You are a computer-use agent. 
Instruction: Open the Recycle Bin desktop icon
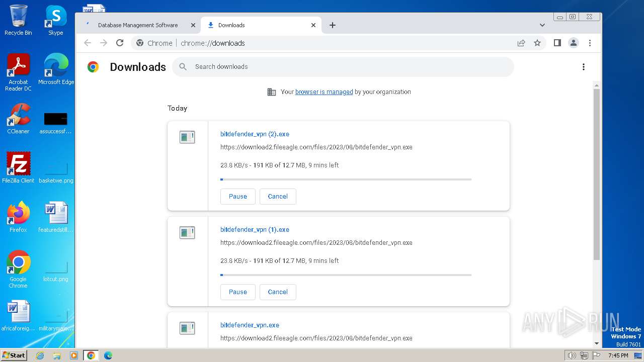(x=18, y=21)
